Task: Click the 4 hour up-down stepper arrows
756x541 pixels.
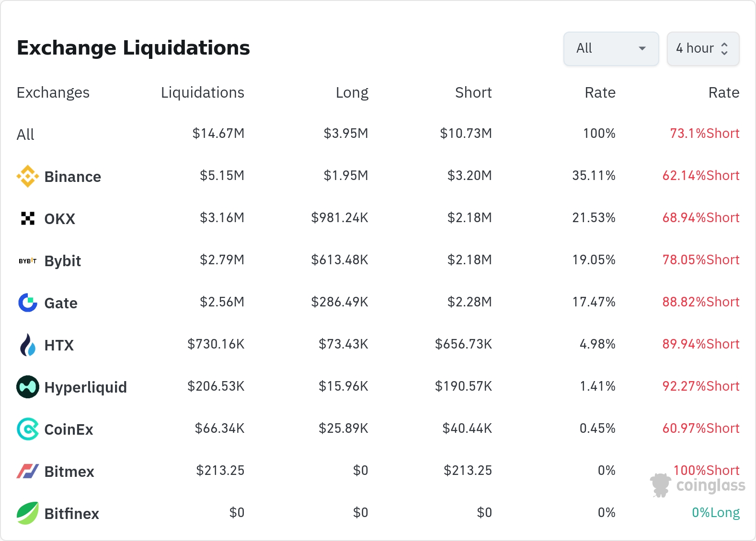Action: 724,48
